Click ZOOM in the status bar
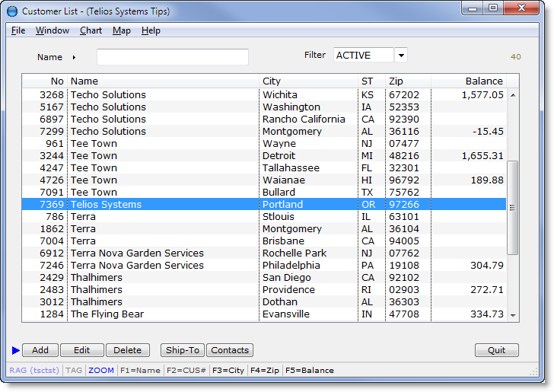 coord(100,371)
